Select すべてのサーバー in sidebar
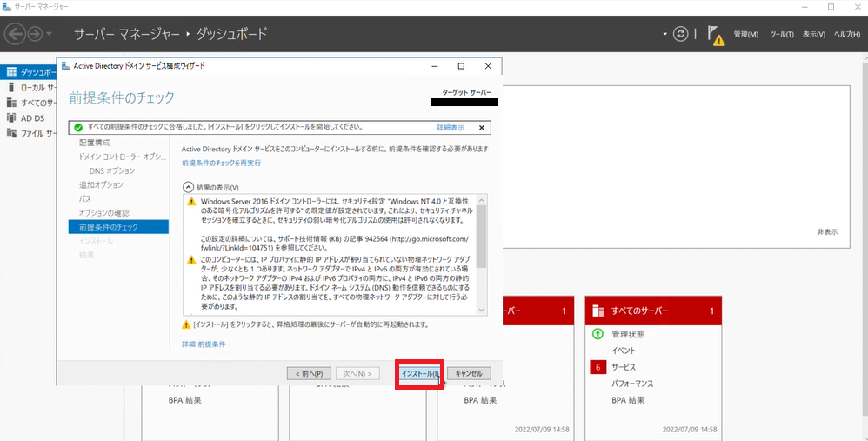The height and width of the screenshot is (441, 868). pyautogui.click(x=28, y=103)
